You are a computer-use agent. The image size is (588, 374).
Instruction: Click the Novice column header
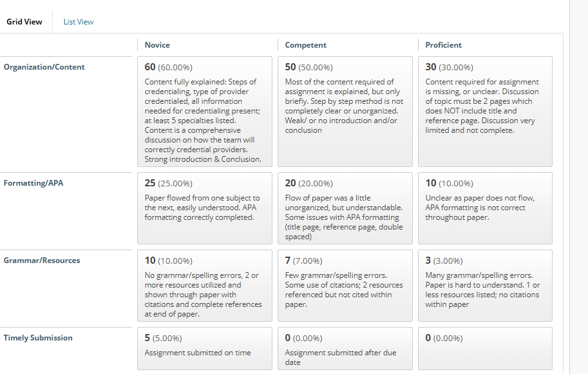[157, 45]
